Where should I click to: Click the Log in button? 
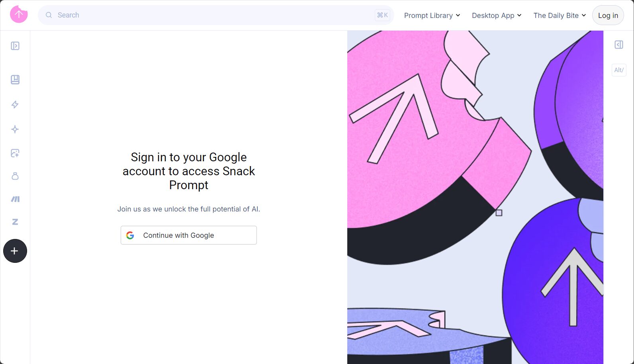click(x=608, y=15)
